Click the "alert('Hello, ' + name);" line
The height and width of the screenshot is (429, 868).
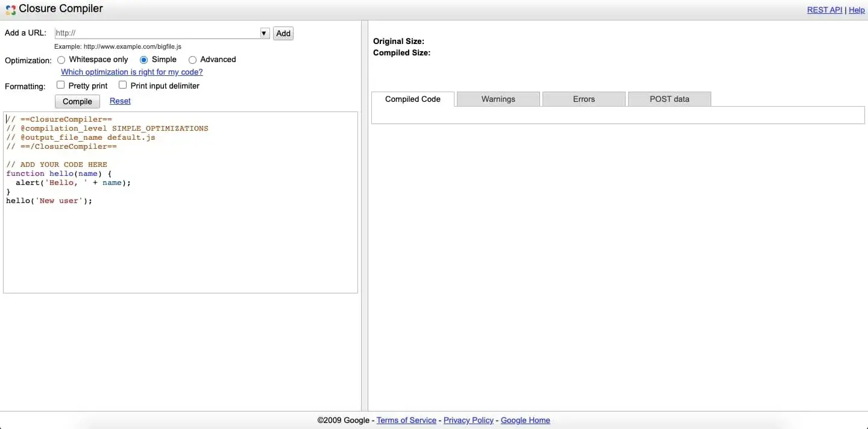tap(73, 183)
